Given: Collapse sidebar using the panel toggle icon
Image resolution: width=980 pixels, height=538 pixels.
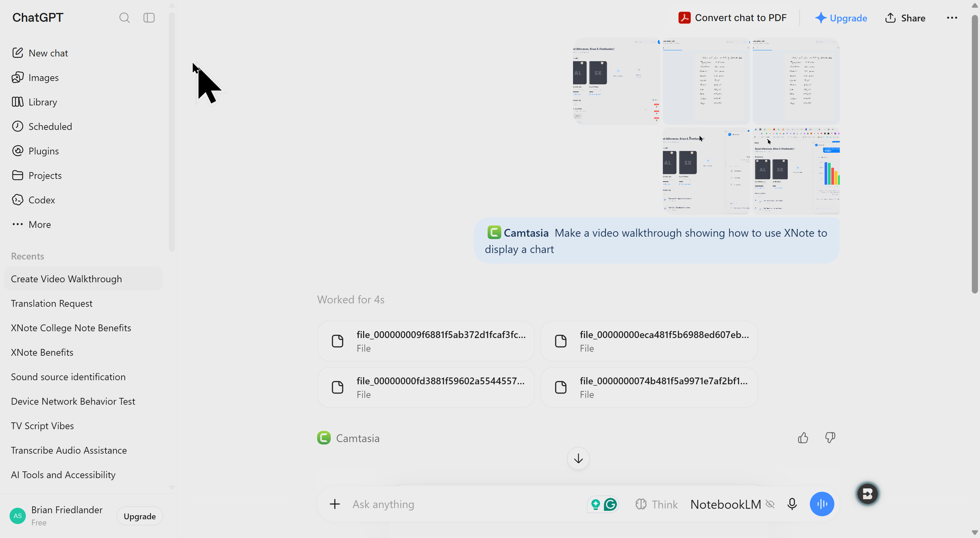Looking at the screenshot, I should coord(149,18).
